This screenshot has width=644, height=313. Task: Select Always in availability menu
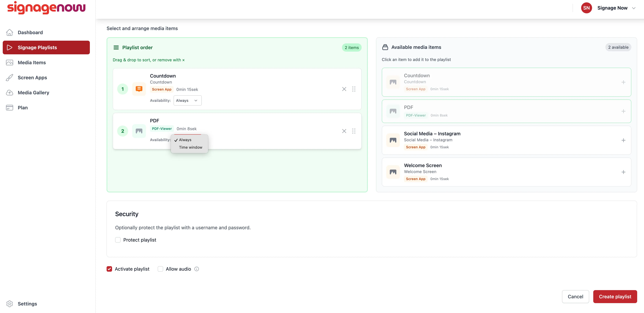[x=189, y=140]
